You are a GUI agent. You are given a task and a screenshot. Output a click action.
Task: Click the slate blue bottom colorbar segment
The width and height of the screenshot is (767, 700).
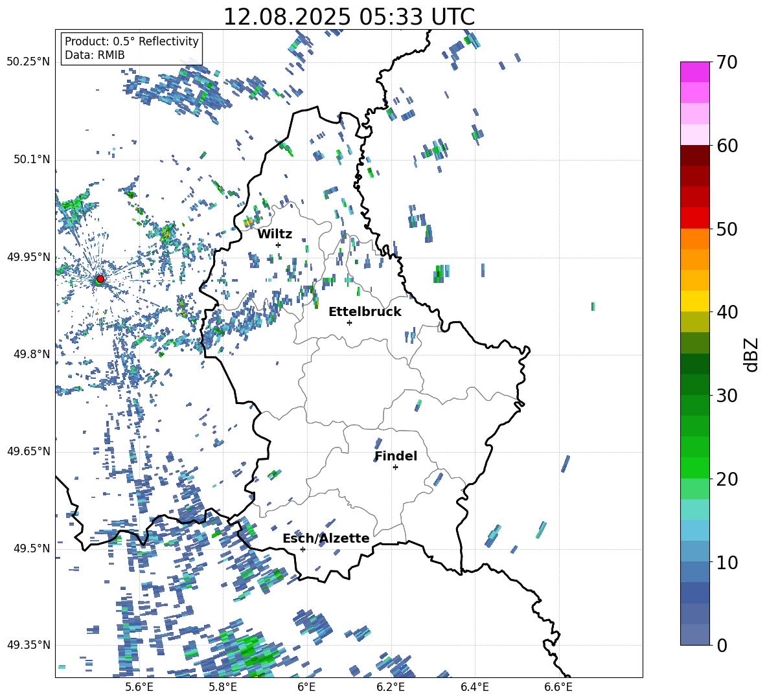[694, 635]
